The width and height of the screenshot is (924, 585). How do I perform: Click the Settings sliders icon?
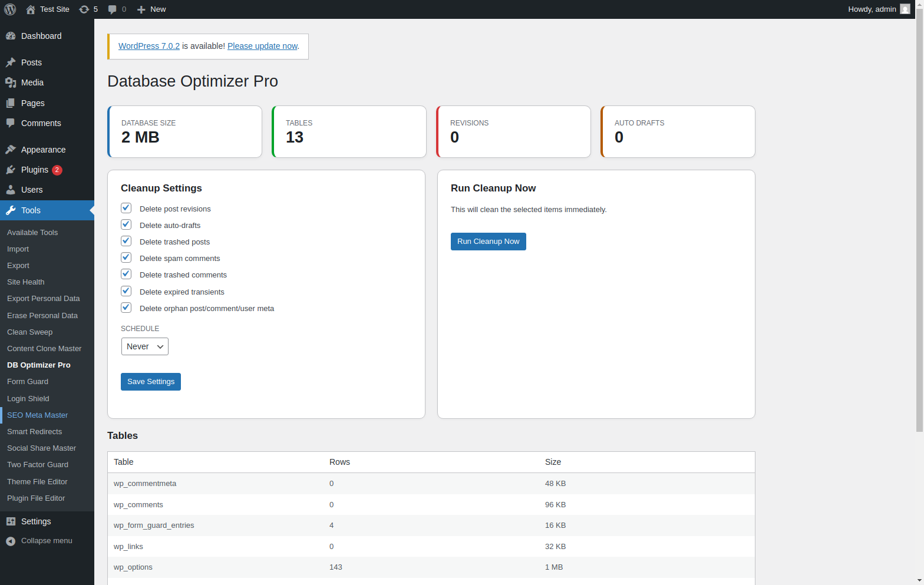11,521
